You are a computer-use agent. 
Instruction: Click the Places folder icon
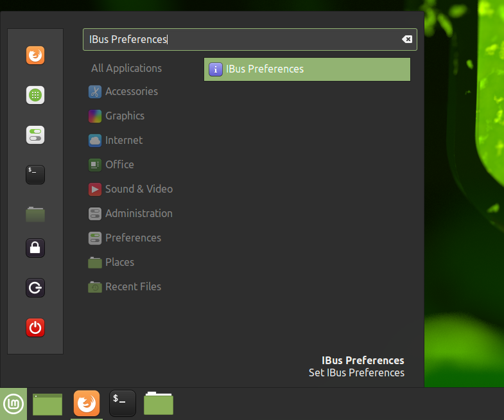95,263
